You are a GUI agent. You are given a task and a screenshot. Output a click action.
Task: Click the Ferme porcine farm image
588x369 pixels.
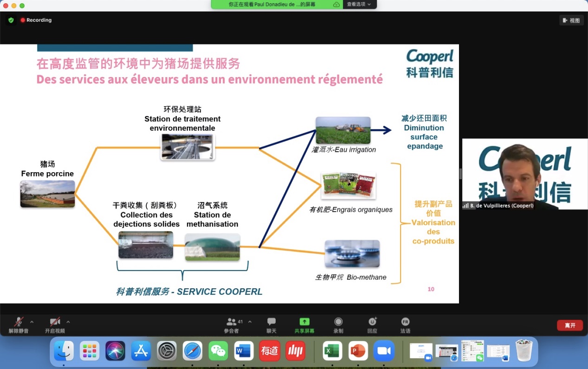tap(47, 194)
